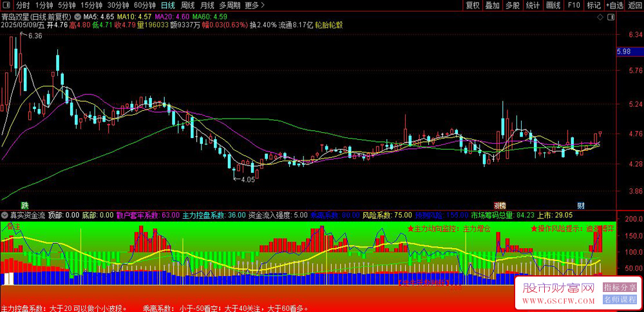Image resolution: width=644 pixels, height=312 pixels.
Task: Switch to the 60分钟 period tab
Action: click(x=145, y=5)
